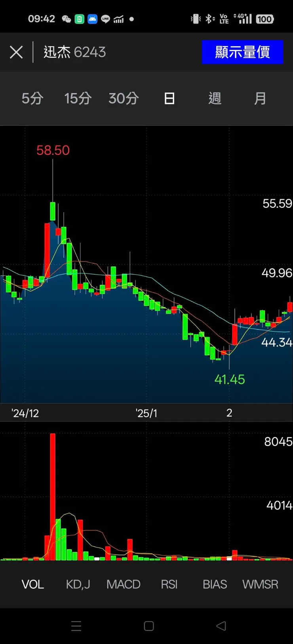Tap the 41.45 low price label
The width and height of the screenshot is (293, 644).
[230, 380]
